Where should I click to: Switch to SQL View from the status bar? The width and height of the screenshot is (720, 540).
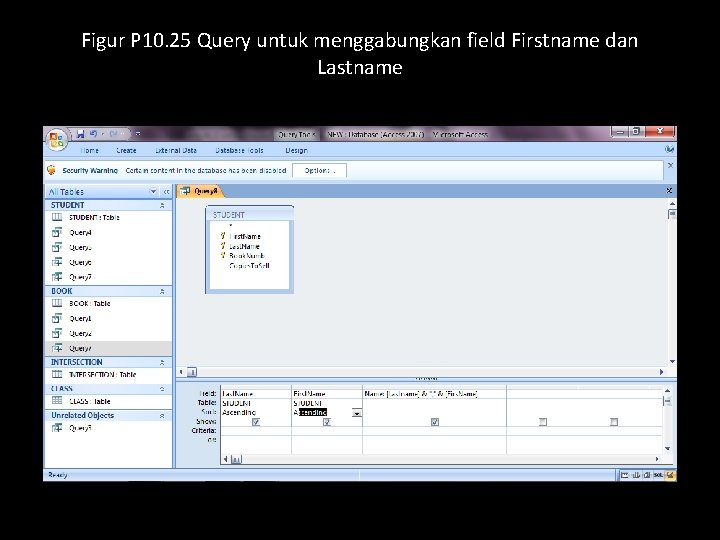click(x=658, y=475)
